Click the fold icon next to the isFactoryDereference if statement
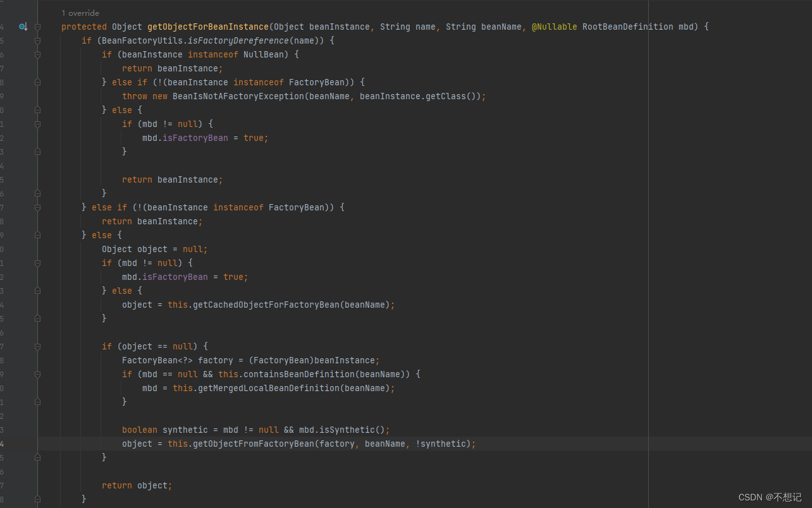 37,40
